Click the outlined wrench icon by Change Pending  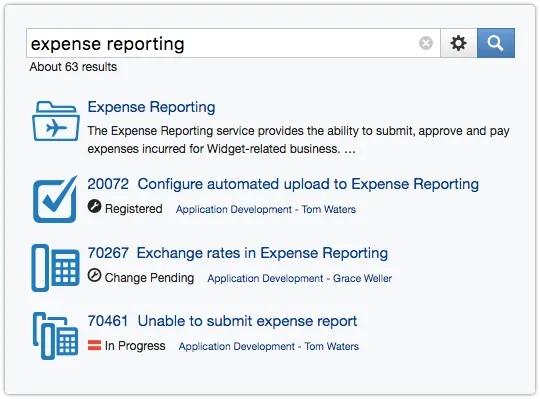pyautogui.click(x=94, y=275)
